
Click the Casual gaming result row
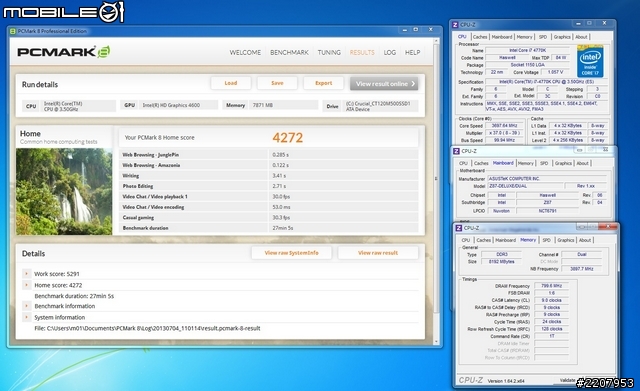pyautogui.click(x=269, y=218)
